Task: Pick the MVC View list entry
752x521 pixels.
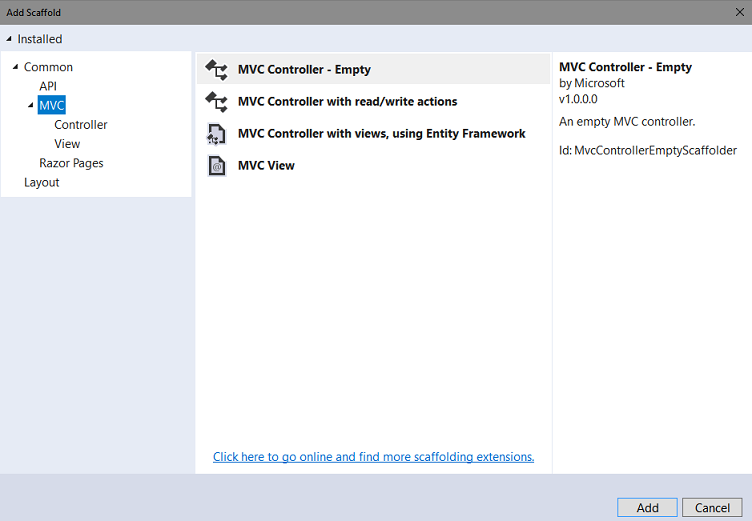Action: [x=373, y=166]
